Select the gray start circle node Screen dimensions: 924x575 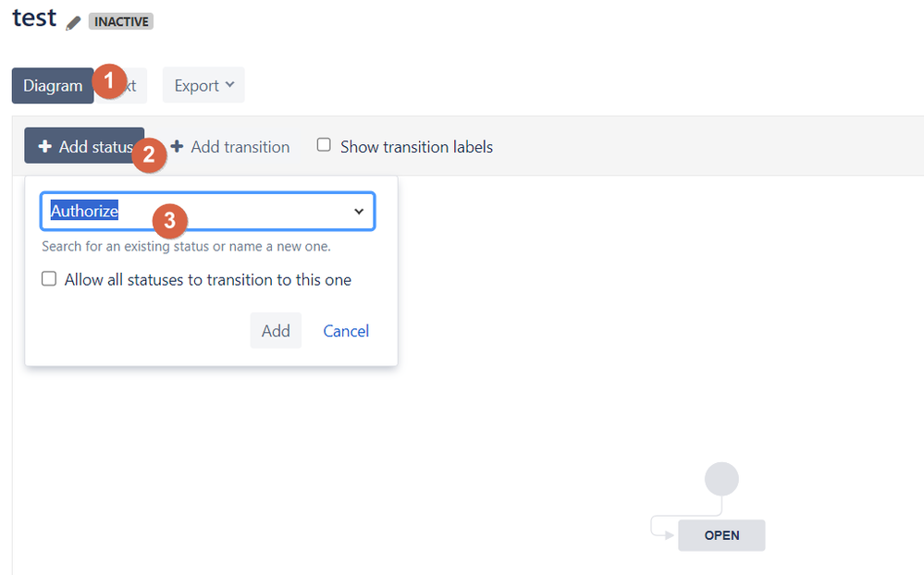[x=721, y=479]
